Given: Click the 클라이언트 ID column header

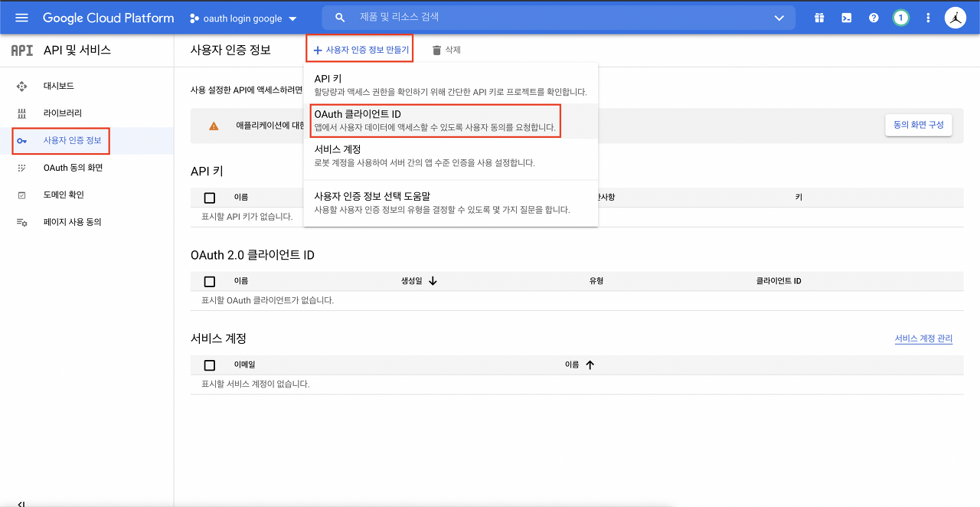Looking at the screenshot, I should pos(779,281).
